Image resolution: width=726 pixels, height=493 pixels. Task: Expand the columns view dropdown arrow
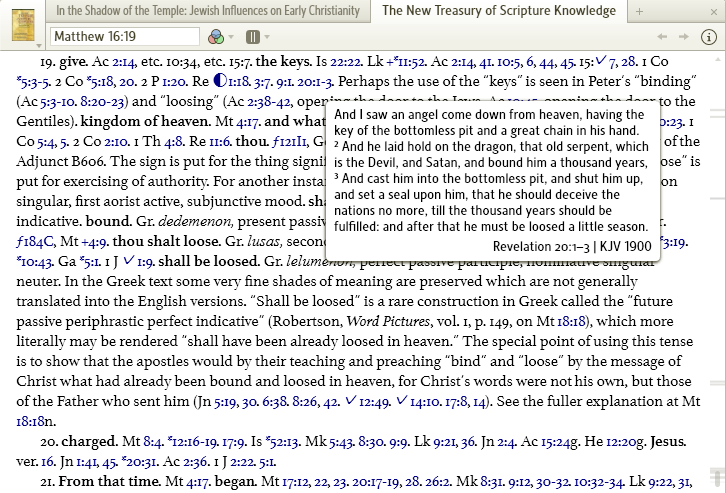267,37
